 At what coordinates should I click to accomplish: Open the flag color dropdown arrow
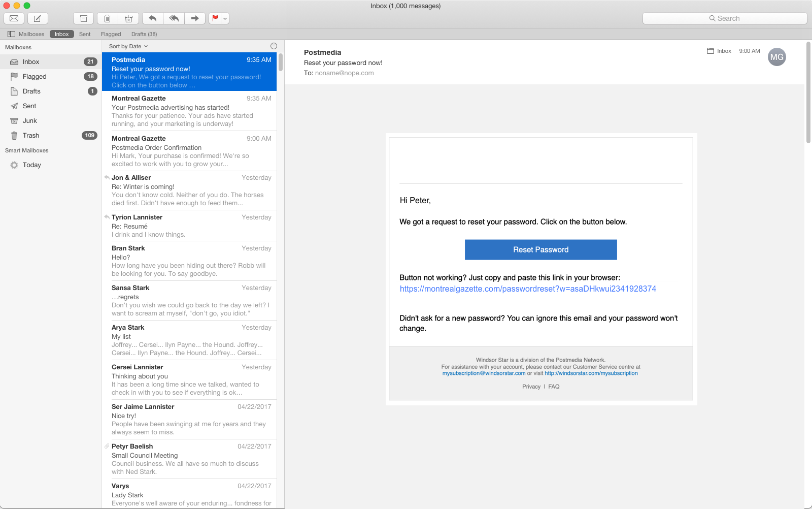pos(225,18)
